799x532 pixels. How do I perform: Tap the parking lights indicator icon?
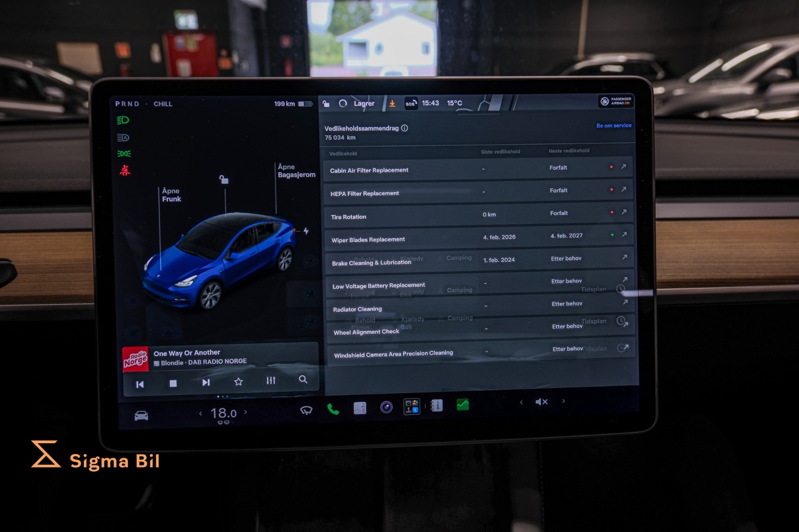pyautogui.click(x=124, y=154)
